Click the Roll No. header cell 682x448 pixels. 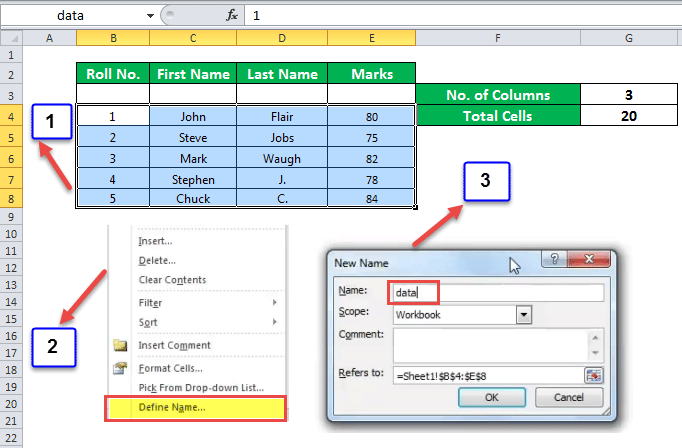[113, 74]
